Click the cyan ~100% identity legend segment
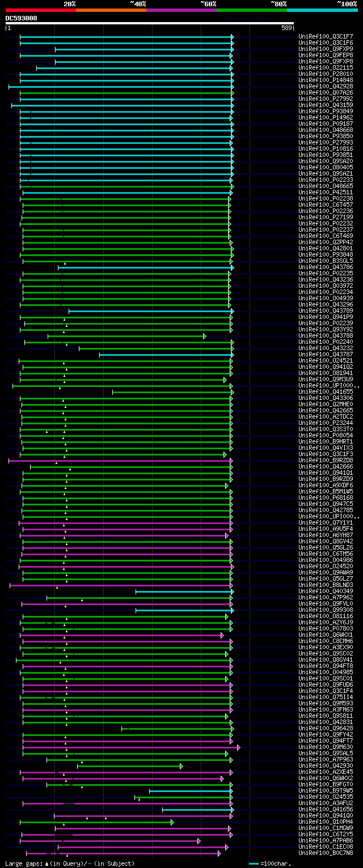This screenshot has width=363, height=868. pos(322,10)
